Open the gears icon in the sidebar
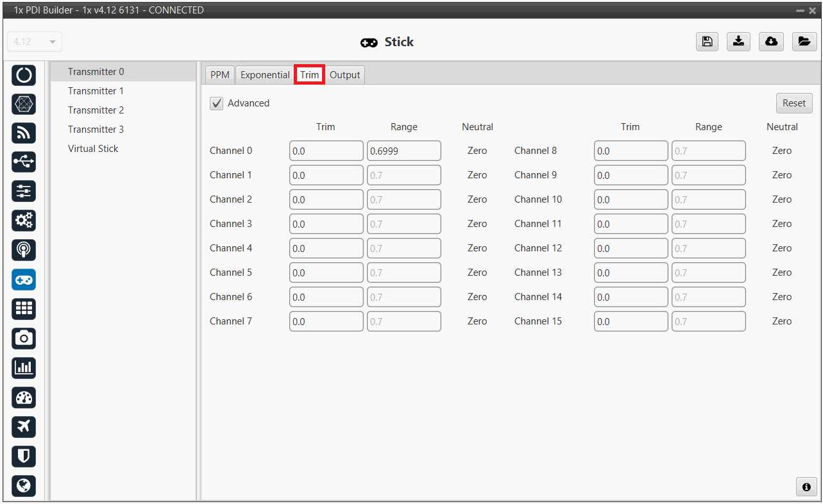The height and width of the screenshot is (504, 823). pyautogui.click(x=24, y=220)
